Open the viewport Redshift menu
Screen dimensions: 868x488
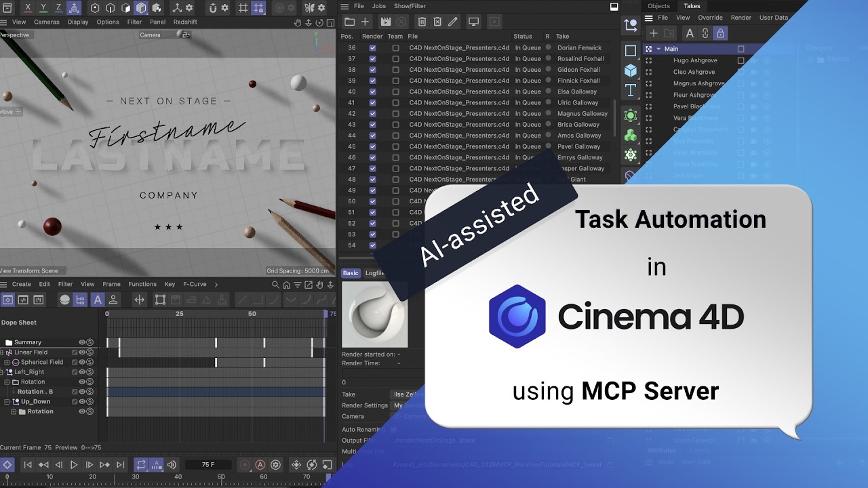(185, 22)
